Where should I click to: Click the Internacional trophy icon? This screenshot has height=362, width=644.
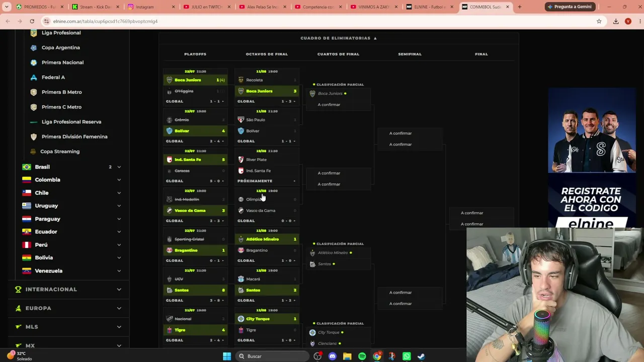[19, 289]
